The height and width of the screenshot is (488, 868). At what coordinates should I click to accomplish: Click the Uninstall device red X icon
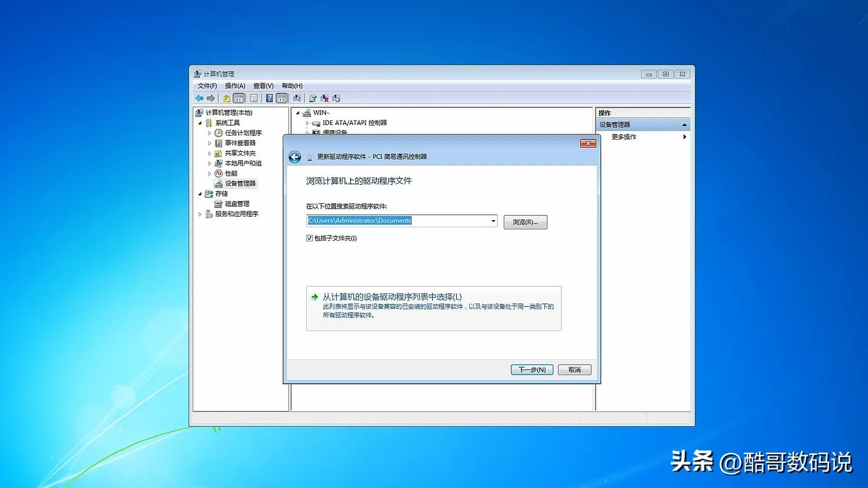tap(324, 98)
